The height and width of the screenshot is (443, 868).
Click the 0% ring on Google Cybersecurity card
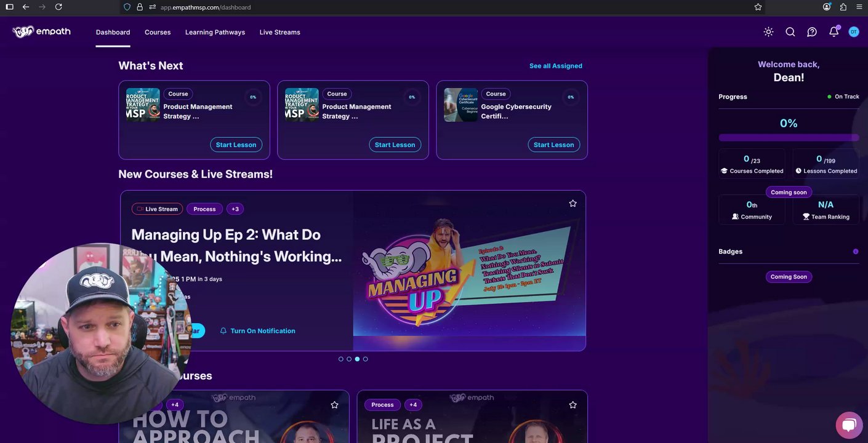click(x=571, y=97)
